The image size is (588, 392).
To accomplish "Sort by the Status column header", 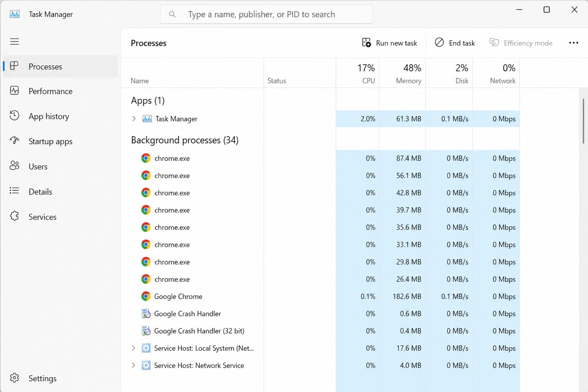I will coord(300,73).
